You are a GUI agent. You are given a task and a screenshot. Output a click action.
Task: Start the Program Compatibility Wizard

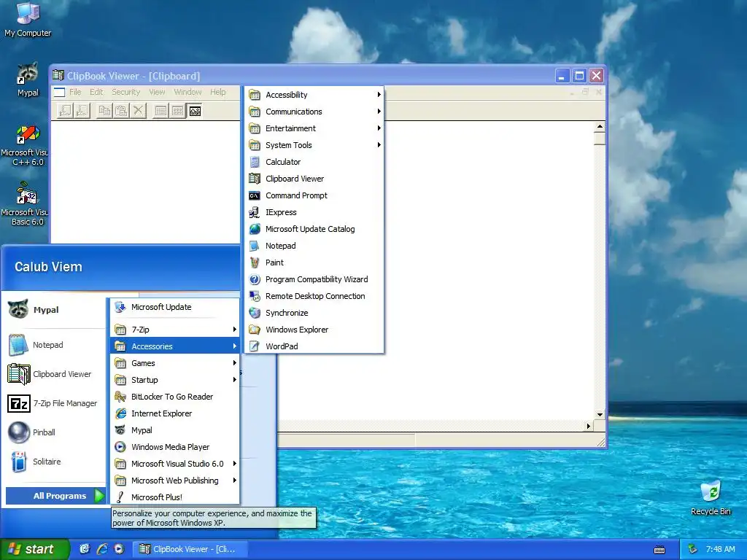click(x=314, y=279)
